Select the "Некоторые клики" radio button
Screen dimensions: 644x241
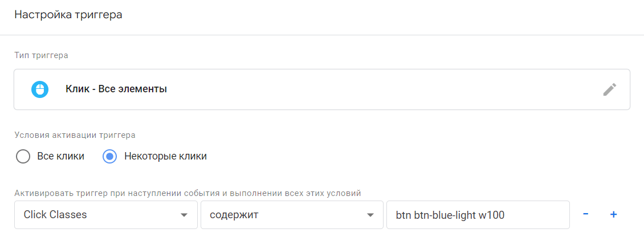(110, 156)
